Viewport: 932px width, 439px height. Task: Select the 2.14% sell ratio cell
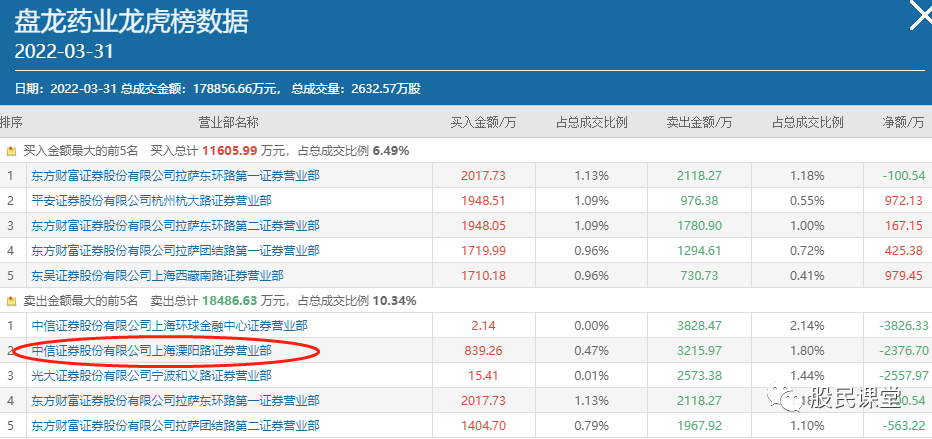click(x=807, y=326)
